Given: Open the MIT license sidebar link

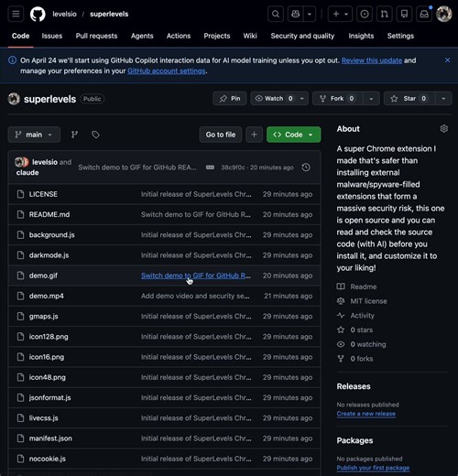Looking at the screenshot, I should (362, 301).
